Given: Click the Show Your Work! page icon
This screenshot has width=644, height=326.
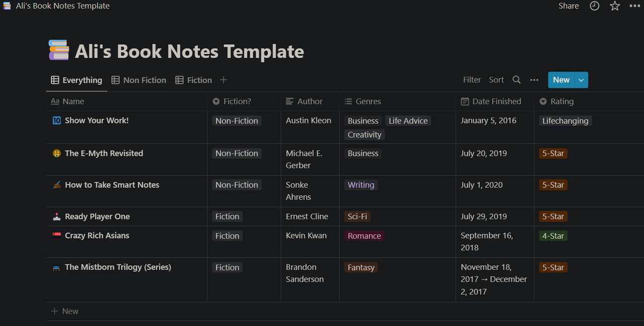Looking at the screenshot, I should click(56, 120).
